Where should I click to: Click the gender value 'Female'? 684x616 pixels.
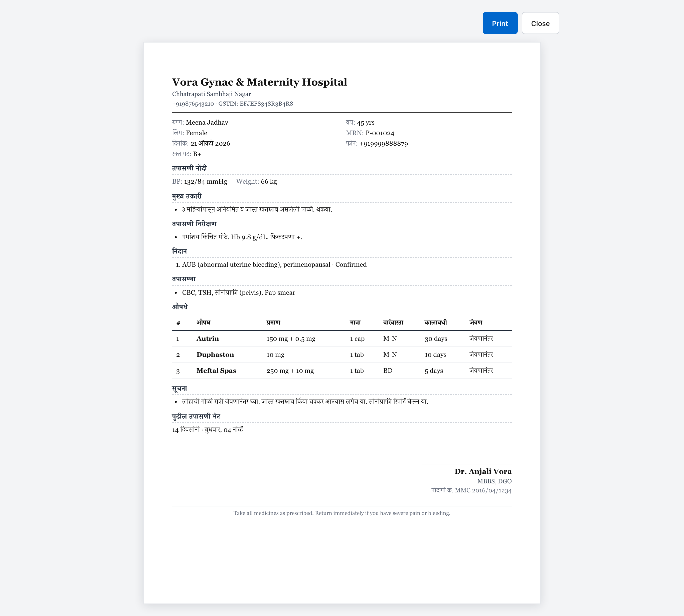196,133
